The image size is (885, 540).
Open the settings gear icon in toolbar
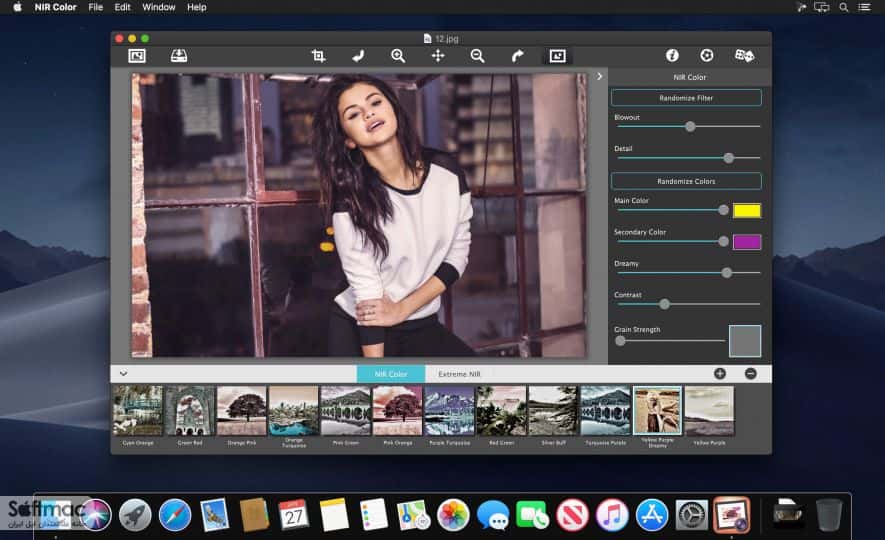[707, 55]
